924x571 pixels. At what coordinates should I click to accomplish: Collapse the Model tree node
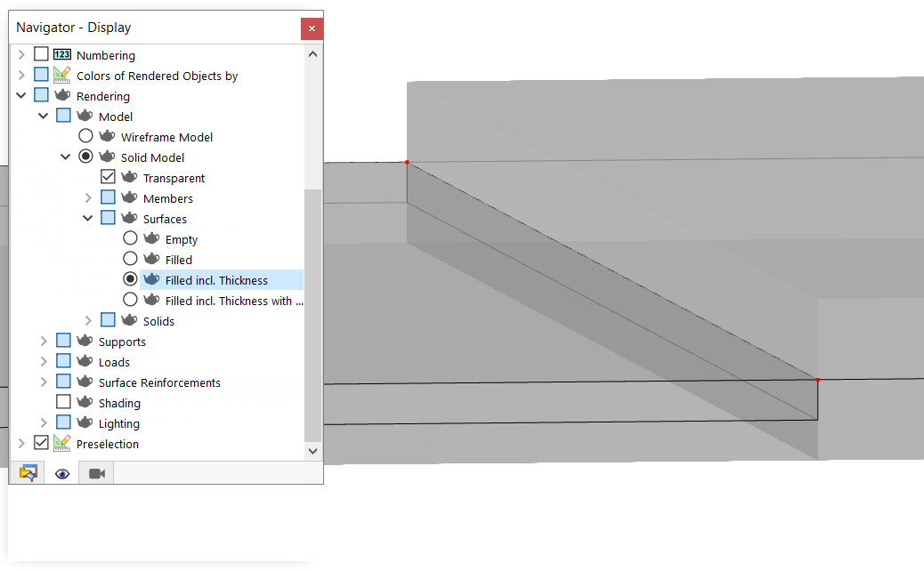point(43,116)
